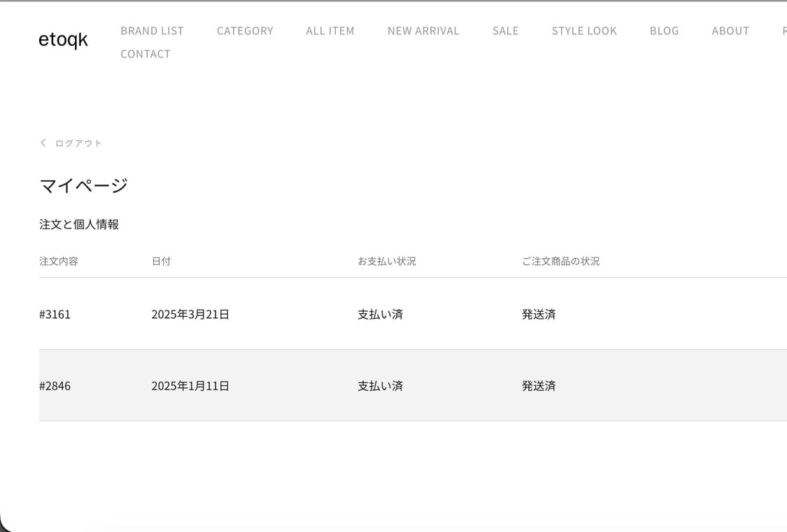Viewport: 787px width, 532px height.
Task: Click the back chevron beside ログアウト
Action: pyautogui.click(x=43, y=143)
